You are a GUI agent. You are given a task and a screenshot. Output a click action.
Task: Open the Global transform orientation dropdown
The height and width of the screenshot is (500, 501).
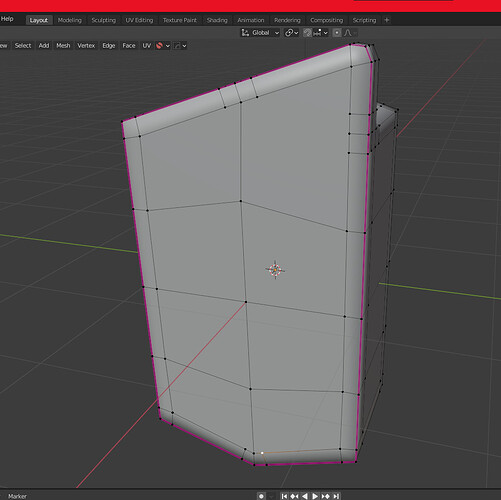click(260, 33)
